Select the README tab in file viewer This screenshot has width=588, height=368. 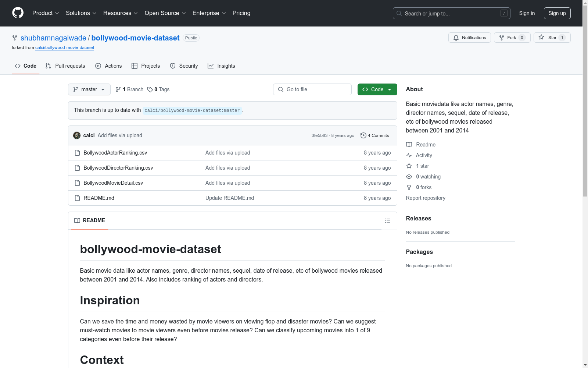(90, 220)
